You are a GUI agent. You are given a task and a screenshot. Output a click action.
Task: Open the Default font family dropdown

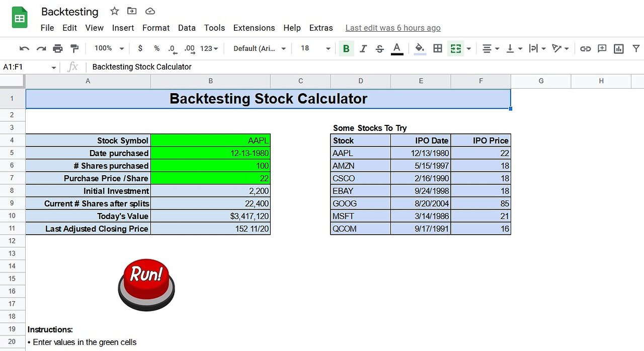pyautogui.click(x=260, y=48)
